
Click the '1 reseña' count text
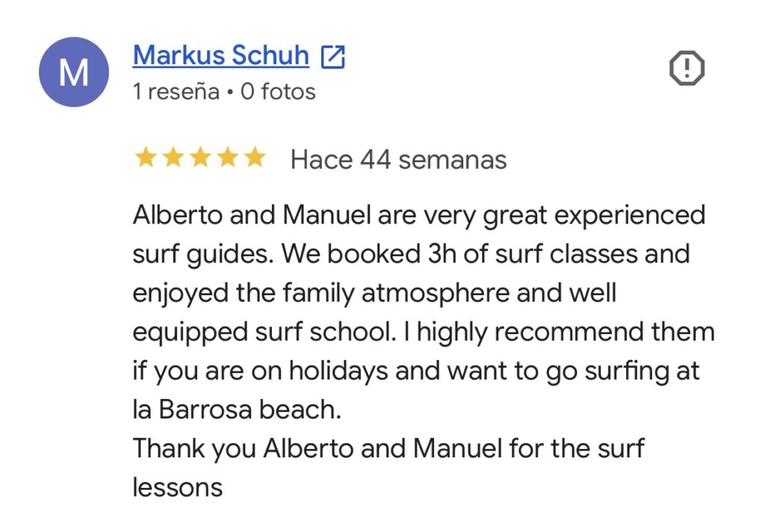pyautogui.click(x=176, y=91)
